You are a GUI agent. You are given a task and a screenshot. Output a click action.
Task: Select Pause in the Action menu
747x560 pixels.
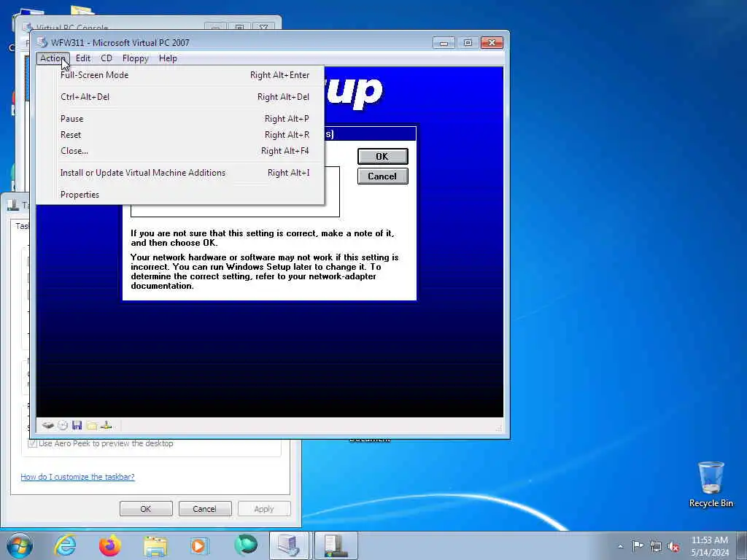[x=180, y=119]
